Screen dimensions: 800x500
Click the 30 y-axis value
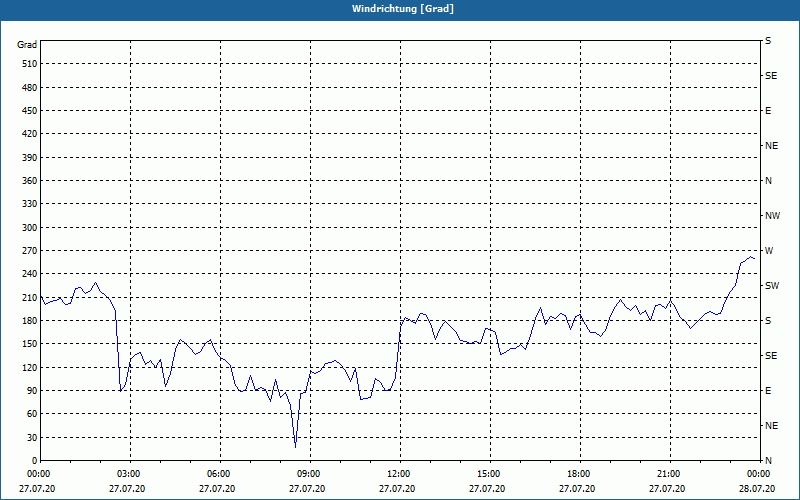pyautogui.click(x=33, y=438)
